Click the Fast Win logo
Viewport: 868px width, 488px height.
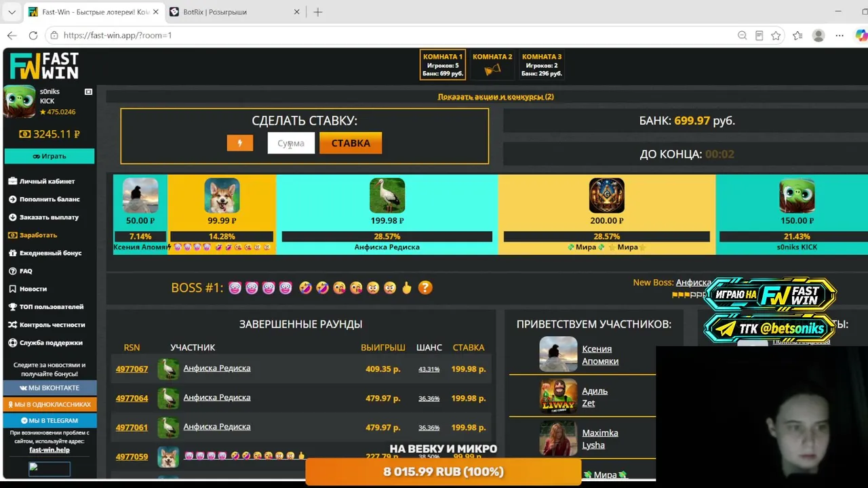(44, 66)
